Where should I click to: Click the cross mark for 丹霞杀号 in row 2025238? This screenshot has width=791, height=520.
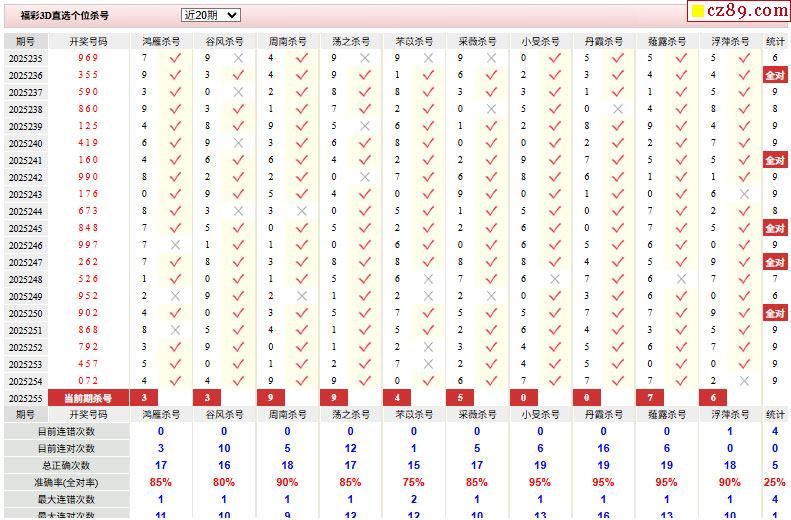tap(618, 109)
